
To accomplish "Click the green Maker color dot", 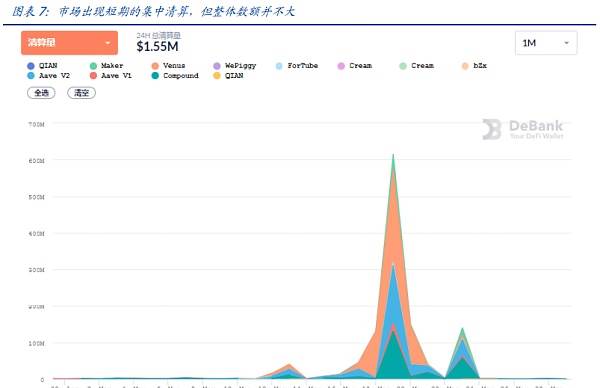I will tap(93, 66).
